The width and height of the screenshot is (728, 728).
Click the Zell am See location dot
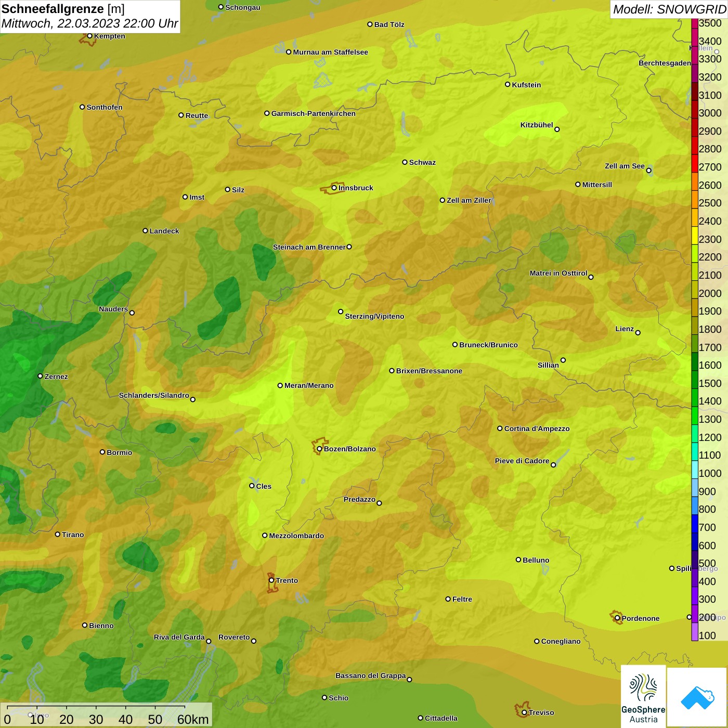point(648,171)
